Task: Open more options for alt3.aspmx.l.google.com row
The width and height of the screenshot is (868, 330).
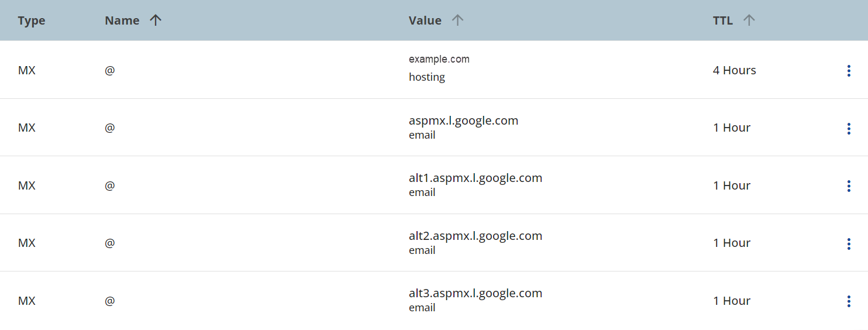Action: click(849, 301)
